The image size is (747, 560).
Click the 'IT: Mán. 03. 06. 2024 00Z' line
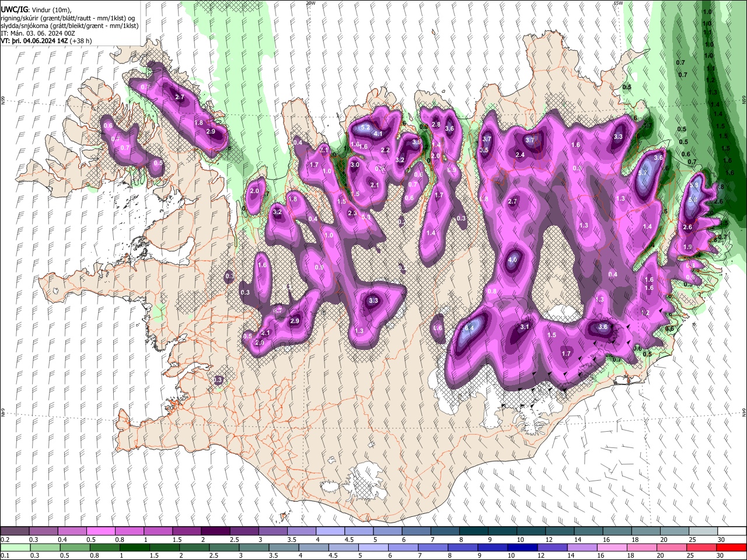(x=37, y=33)
